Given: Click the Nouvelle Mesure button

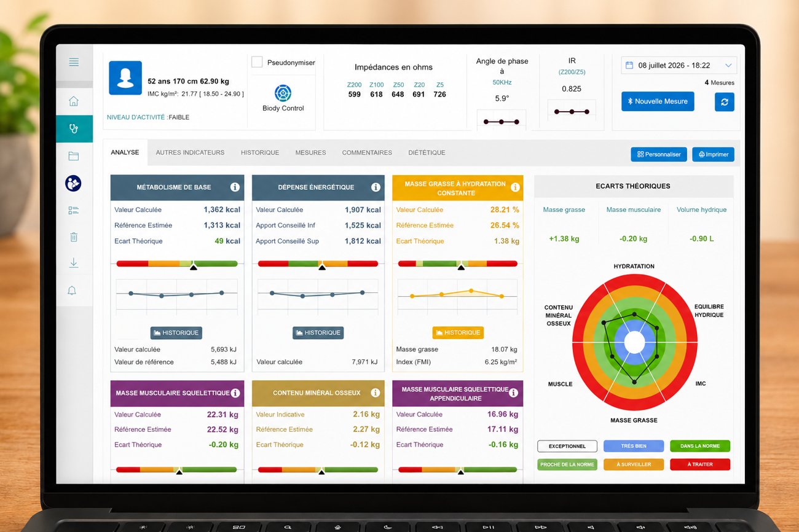Looking at the screenshot, I should pos(658,101).
